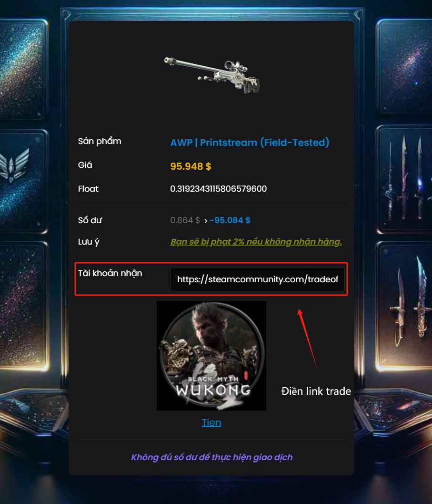The height and width of the screenshot is (504, 432).
Task: Click the winged emblem on the left panel
Action: (15, 165)
